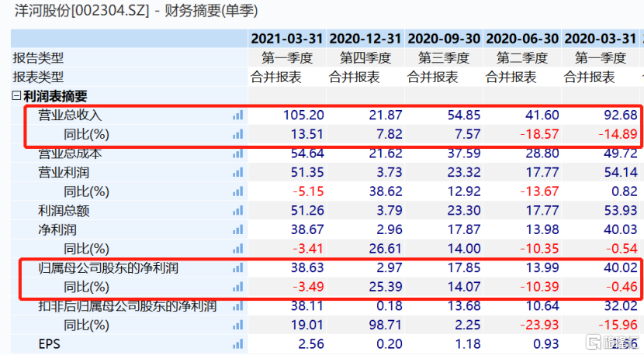This screenshot has width=644, height=355.
Task: Open chart icon for EPS row
Action: click(x=237, y=344)
